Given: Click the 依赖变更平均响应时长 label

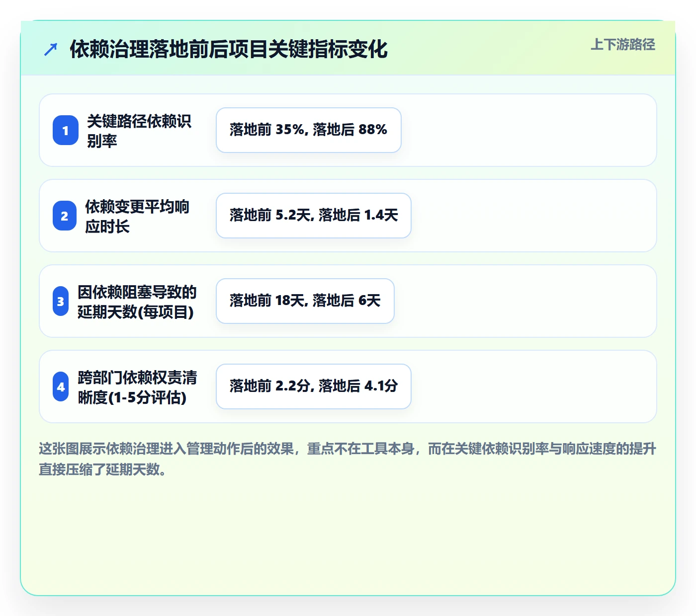Looking at the screenshot, I should pos(137,216).
